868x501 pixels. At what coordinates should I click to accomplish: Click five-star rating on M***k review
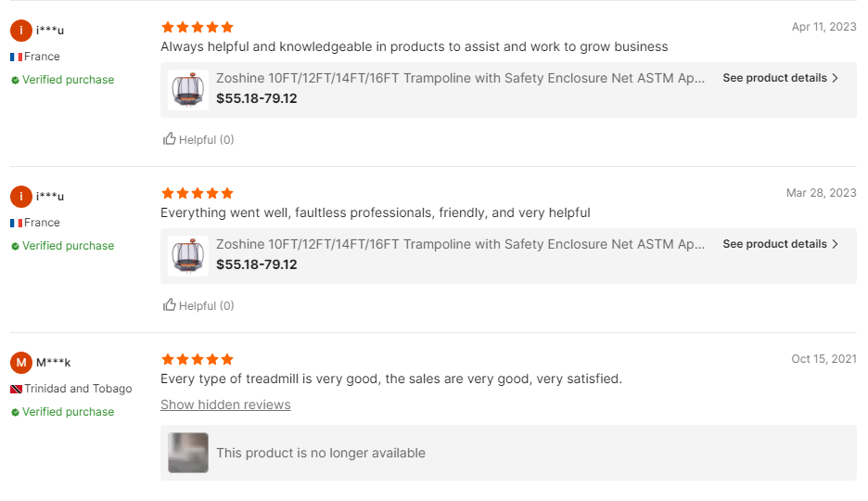coord(197,359)
